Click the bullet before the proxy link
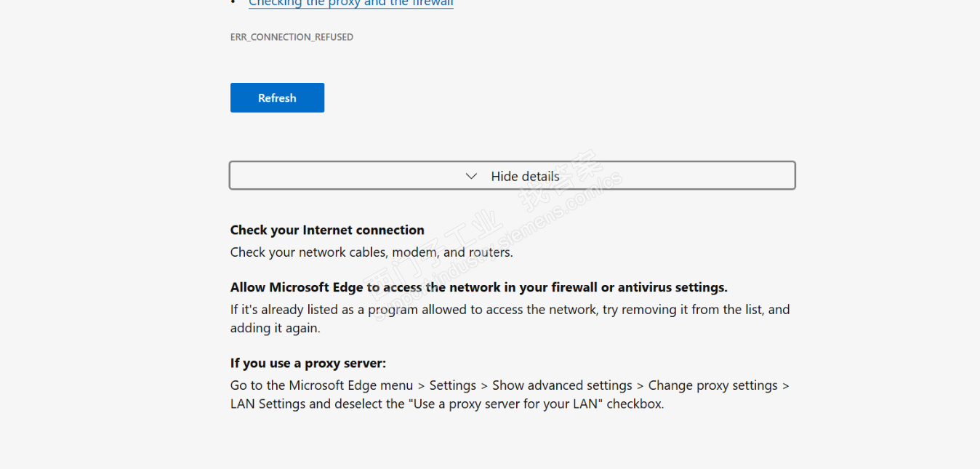 (x=234, y=4)
